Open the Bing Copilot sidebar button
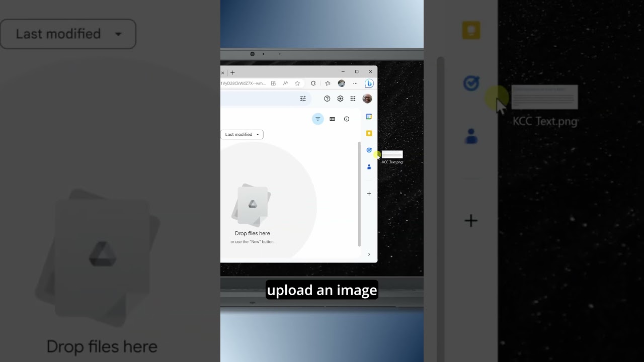The width and height of the screenshot is (644, 362). tap(369, 83)
